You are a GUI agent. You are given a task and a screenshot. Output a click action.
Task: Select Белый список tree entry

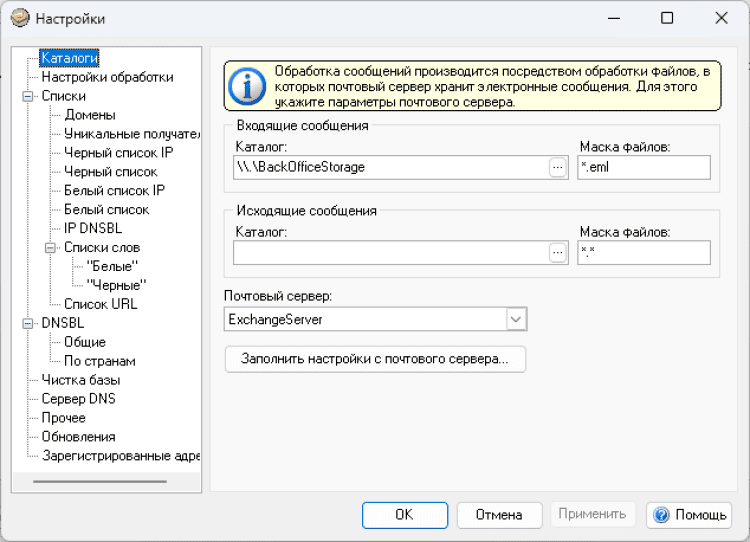tap(106, 210)
